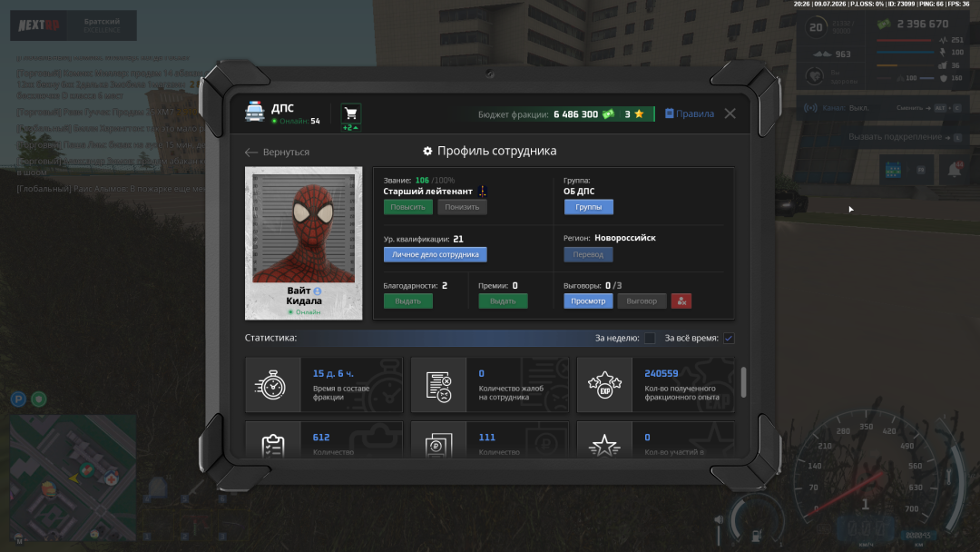Click the gear icon beside Профиль сотрудника
The height and width of the screenshot is (552, 980).
[x=427, y=151]
